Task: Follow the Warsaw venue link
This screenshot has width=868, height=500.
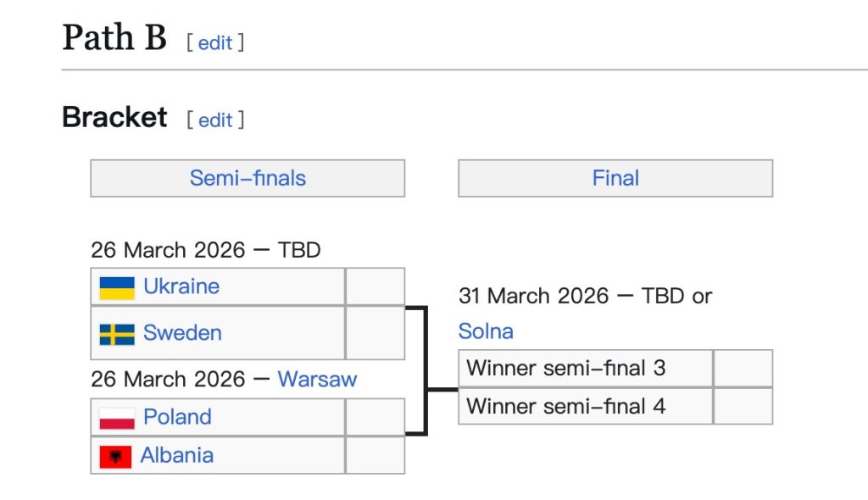Action: 317,379
